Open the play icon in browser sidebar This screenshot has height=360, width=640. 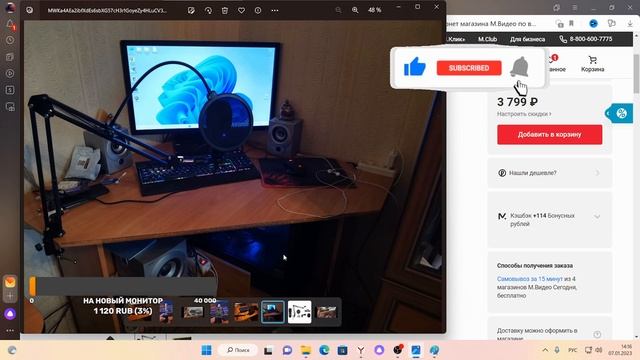(10, 73)
